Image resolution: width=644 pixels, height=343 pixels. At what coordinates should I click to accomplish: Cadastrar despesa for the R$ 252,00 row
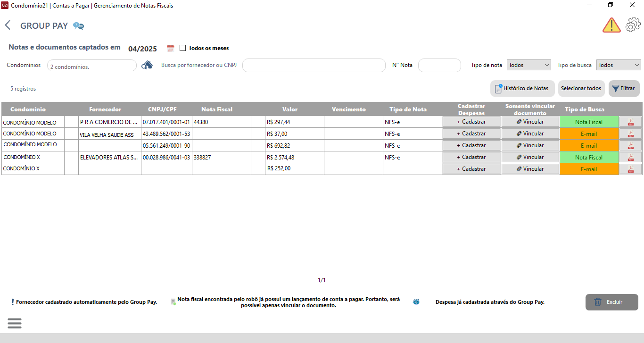click(471, 169)
